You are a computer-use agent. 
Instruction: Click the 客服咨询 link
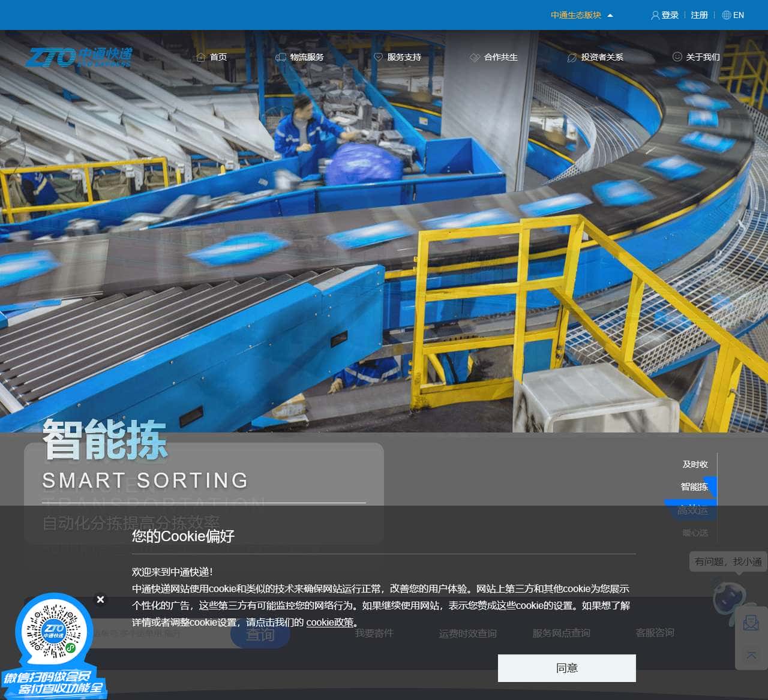click(655, 633)
